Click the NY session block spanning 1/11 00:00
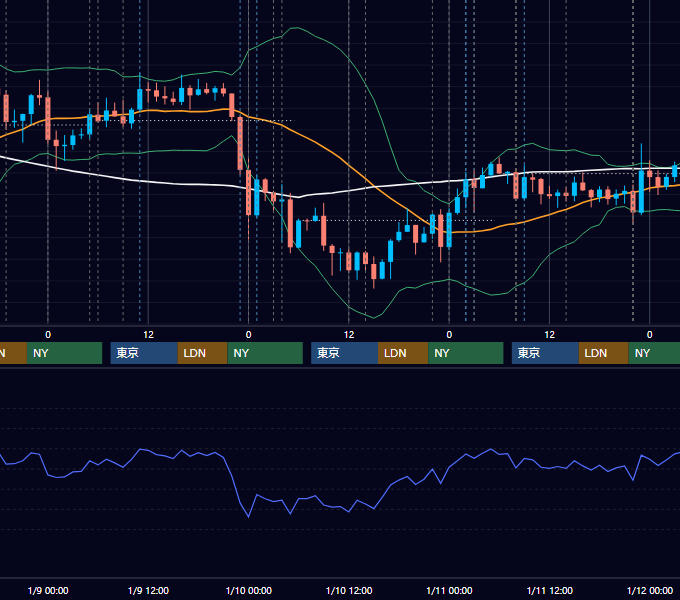Image resolution: width=680 pixels, height=600 pixels. pos(466,353)
